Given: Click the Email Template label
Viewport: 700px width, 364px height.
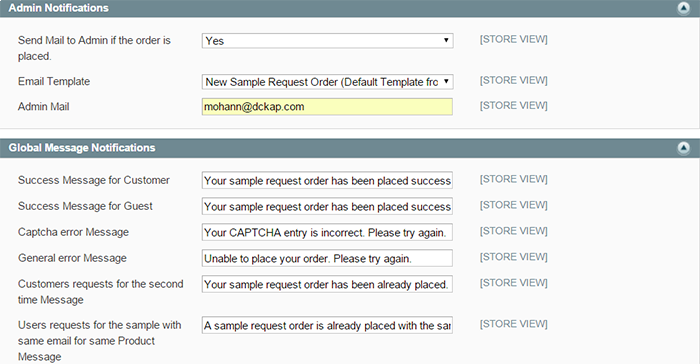Looking at the screenshot, I should click(x=54, y=81).
